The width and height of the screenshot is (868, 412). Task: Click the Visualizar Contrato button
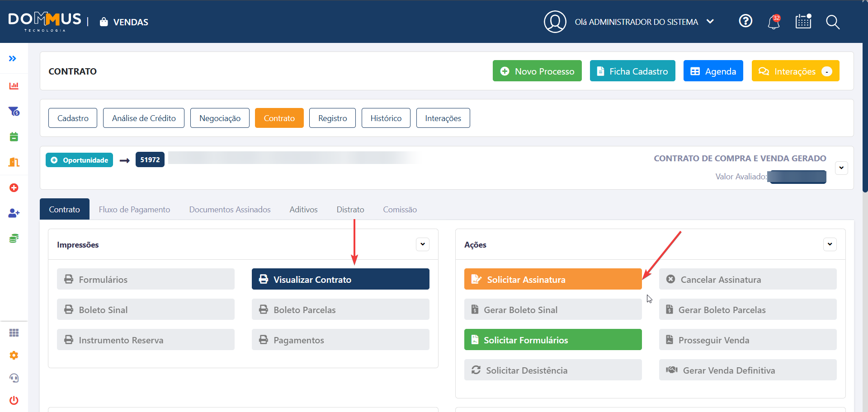[340, 280]
